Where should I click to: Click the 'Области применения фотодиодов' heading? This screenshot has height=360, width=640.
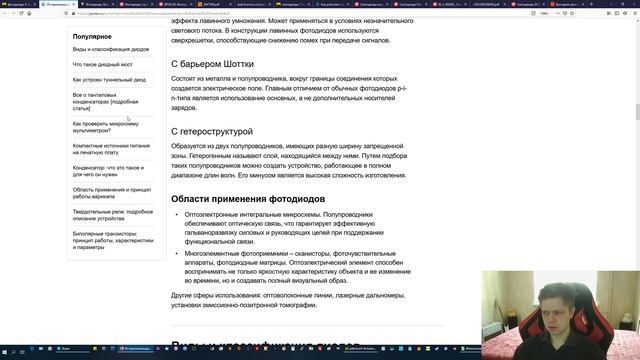(248, 199)
